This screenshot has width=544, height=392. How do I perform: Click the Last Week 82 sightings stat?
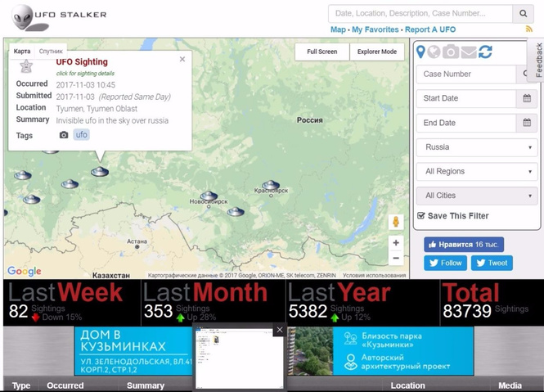[72, 302]
